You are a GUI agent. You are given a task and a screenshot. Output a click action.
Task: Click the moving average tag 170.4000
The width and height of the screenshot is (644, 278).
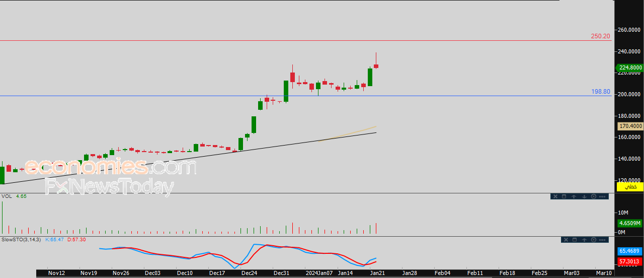click(x=629, y=126)
